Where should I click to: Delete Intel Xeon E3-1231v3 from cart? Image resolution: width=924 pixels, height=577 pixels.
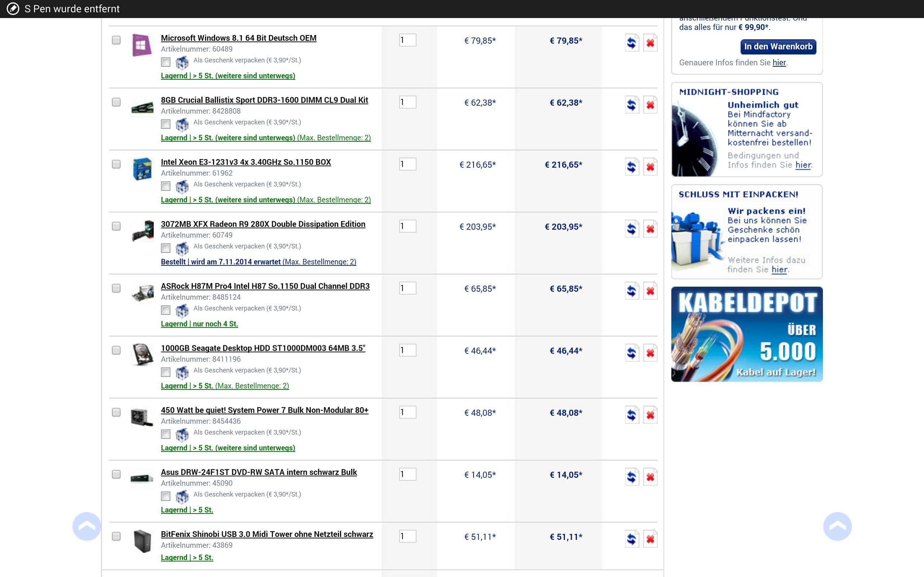(650, 167)
